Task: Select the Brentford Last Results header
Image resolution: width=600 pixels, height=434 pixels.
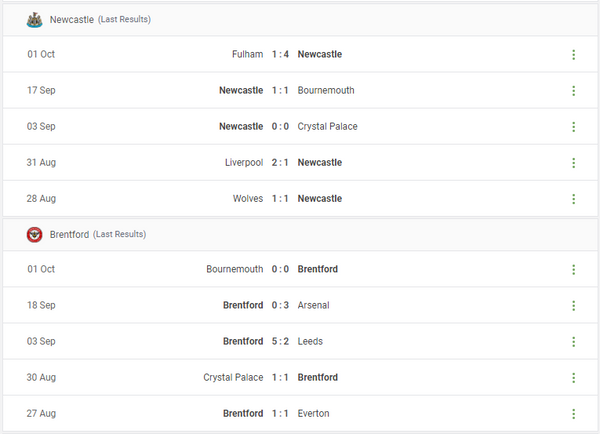Action: (x=98, y=234)
